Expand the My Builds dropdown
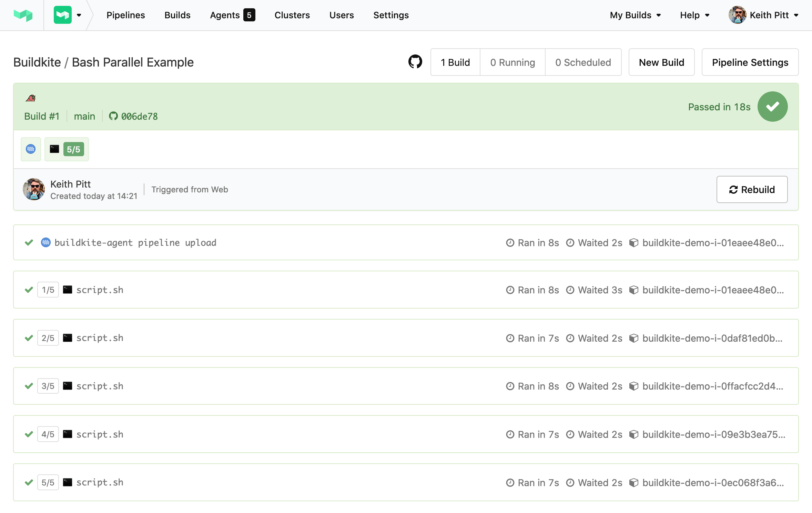 pyautogui.click(x=635, y=15)
